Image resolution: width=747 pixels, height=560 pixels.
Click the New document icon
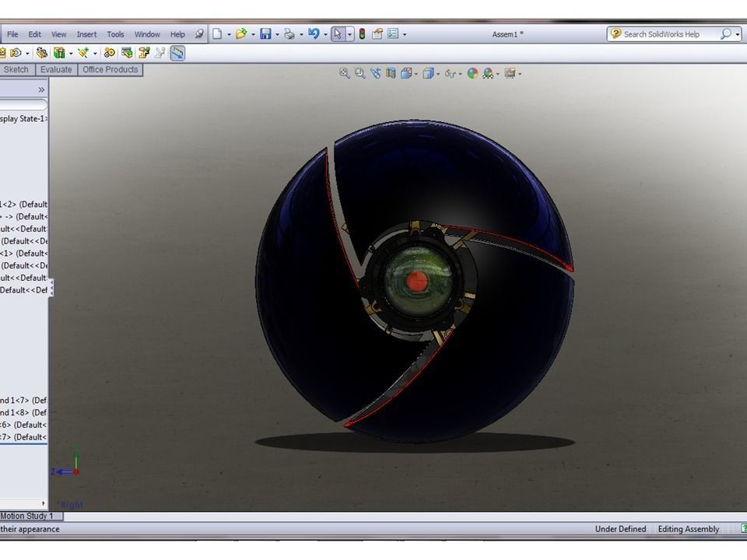217,33
